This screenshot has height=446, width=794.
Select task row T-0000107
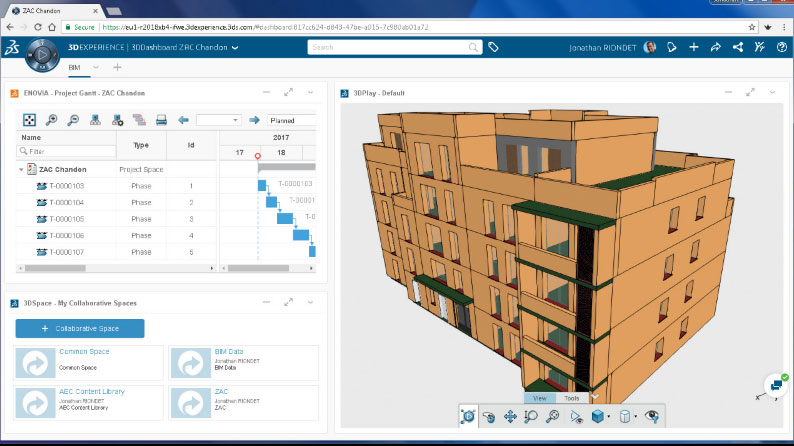tap(116, 252)
